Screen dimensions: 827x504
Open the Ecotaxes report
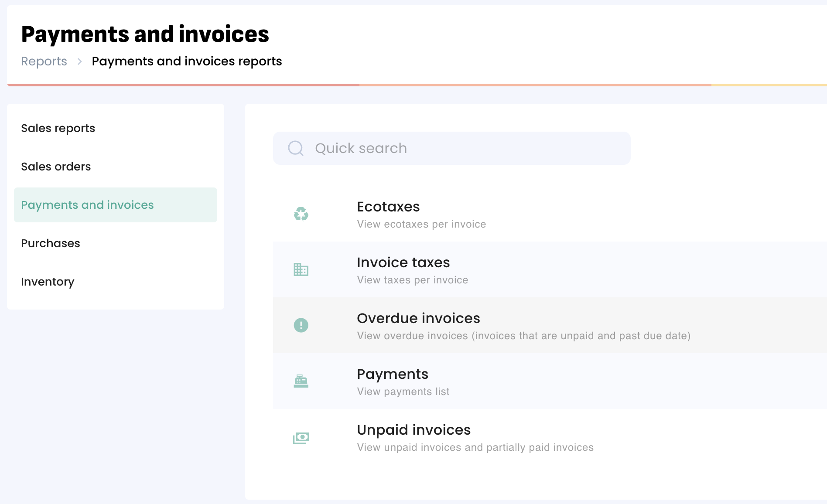(388, 207)
